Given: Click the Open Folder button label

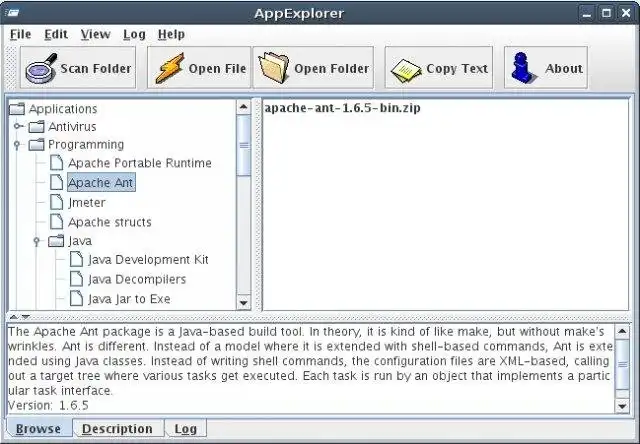Looking at the screenshot, I should (331, 68).
